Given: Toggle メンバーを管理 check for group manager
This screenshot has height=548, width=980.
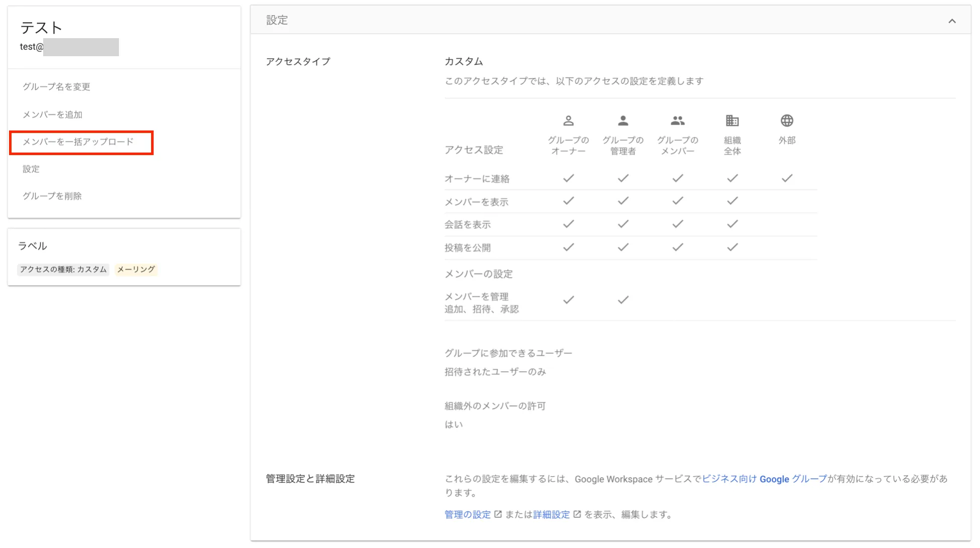Looking at the screenshot, I should 623,300.
